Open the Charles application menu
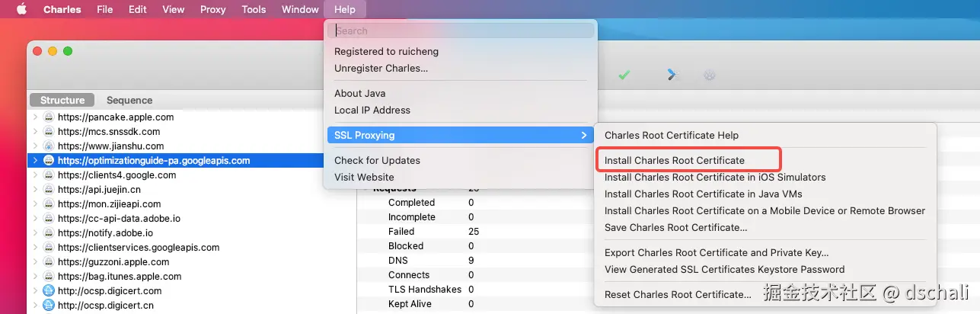 point(62,9)
